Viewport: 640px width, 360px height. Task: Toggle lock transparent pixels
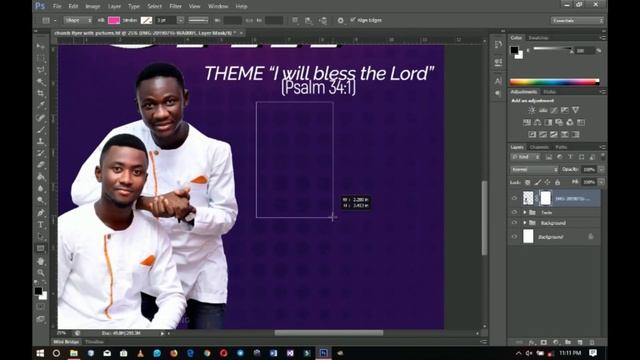528,182
